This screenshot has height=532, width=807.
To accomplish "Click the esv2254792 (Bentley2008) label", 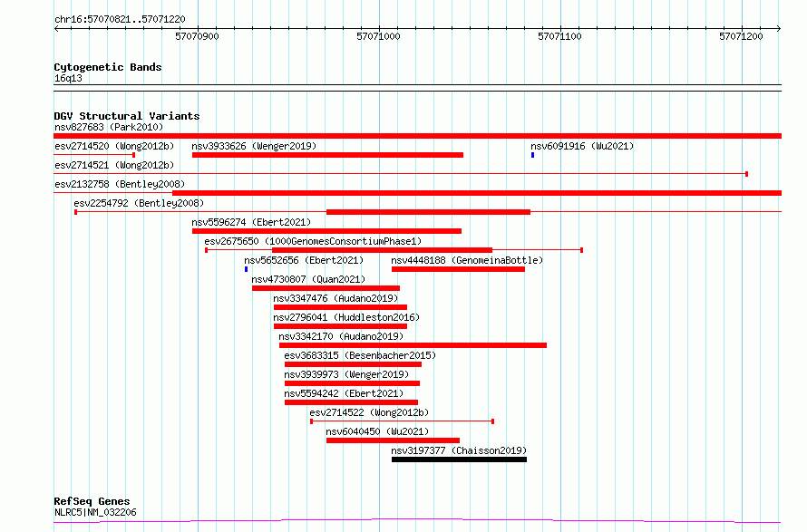I will click(139, 203).
